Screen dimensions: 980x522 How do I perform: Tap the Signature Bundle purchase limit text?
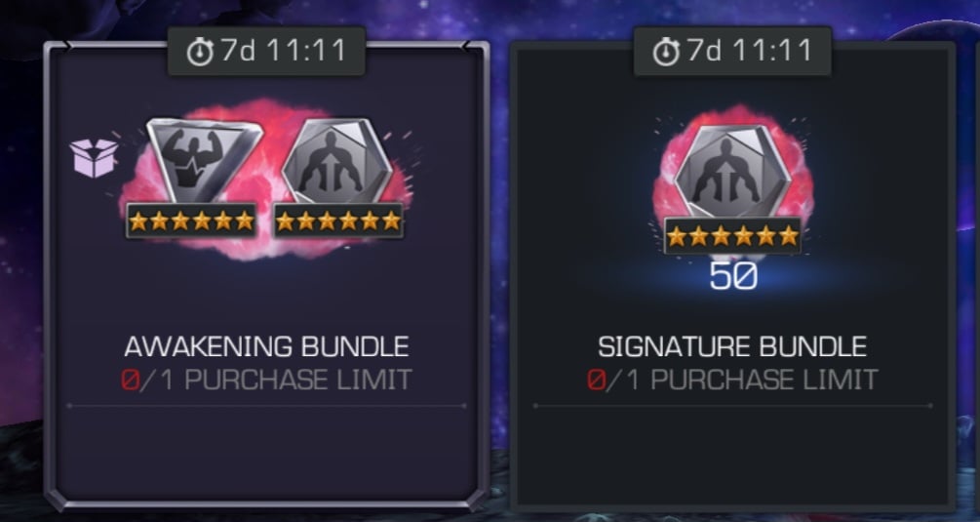732,381
